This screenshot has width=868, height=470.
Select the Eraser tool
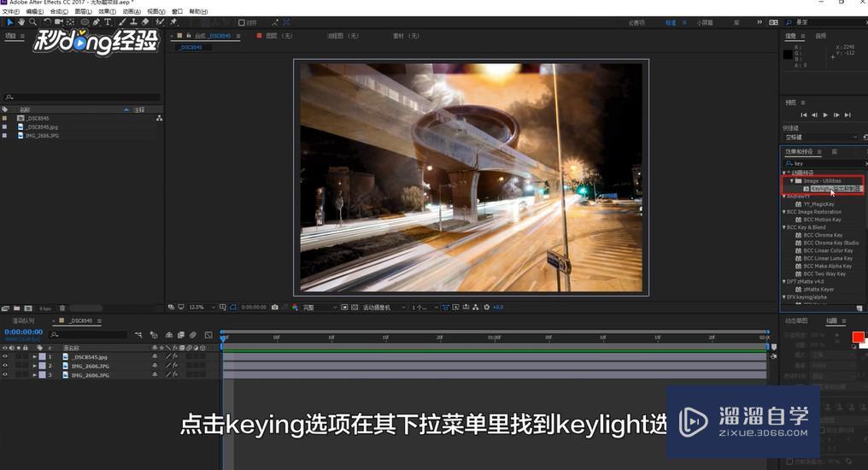[x=145, y=22]
